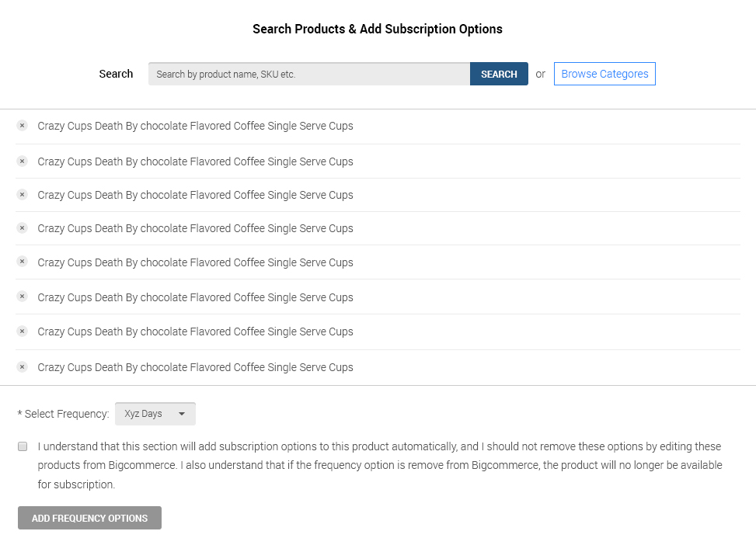Remove the fourth product row via x icon
This screenshot has width=756, height=545.
coord(23,228)
